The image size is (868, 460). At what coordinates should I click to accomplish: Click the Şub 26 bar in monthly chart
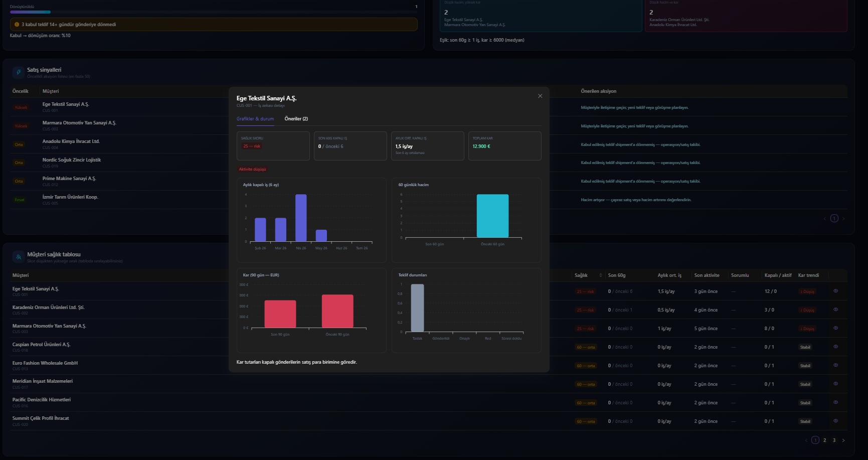click(x=260, y=230)
